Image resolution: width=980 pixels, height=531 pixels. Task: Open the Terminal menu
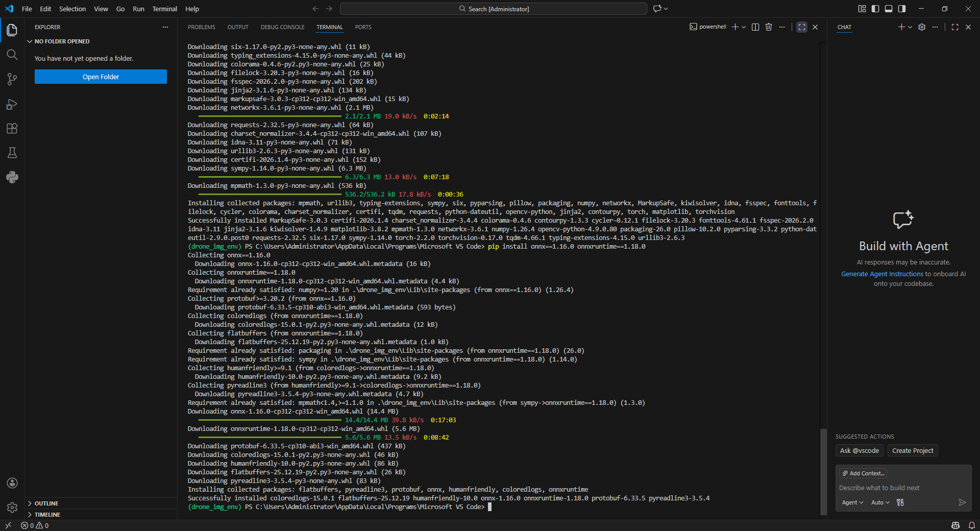click(x=165, y=9)
